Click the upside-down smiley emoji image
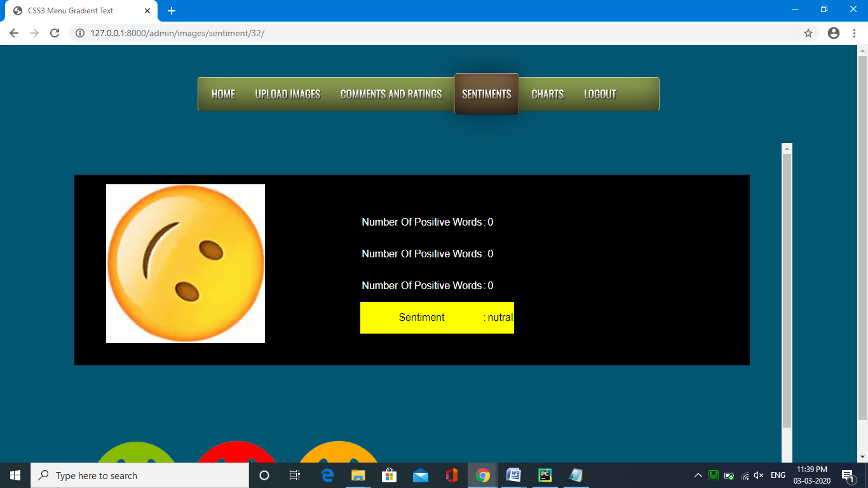868x488 pixels. click(x=186, y=264)
